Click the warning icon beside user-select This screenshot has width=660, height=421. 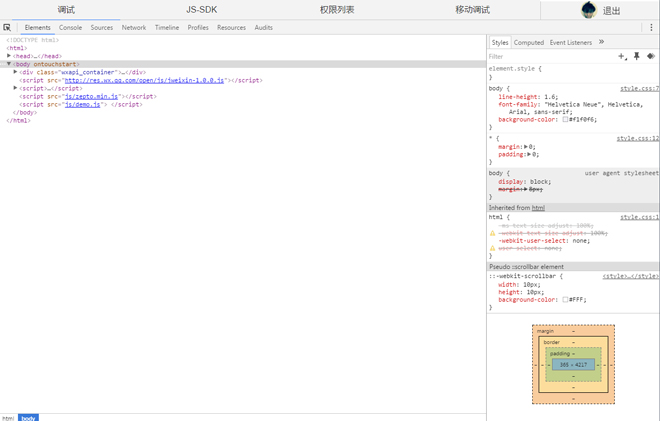point(493,248)
